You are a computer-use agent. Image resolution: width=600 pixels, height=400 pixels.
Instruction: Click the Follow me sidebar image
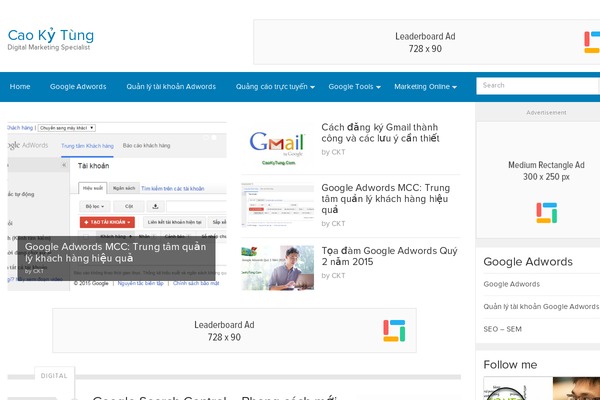[541, 389]
